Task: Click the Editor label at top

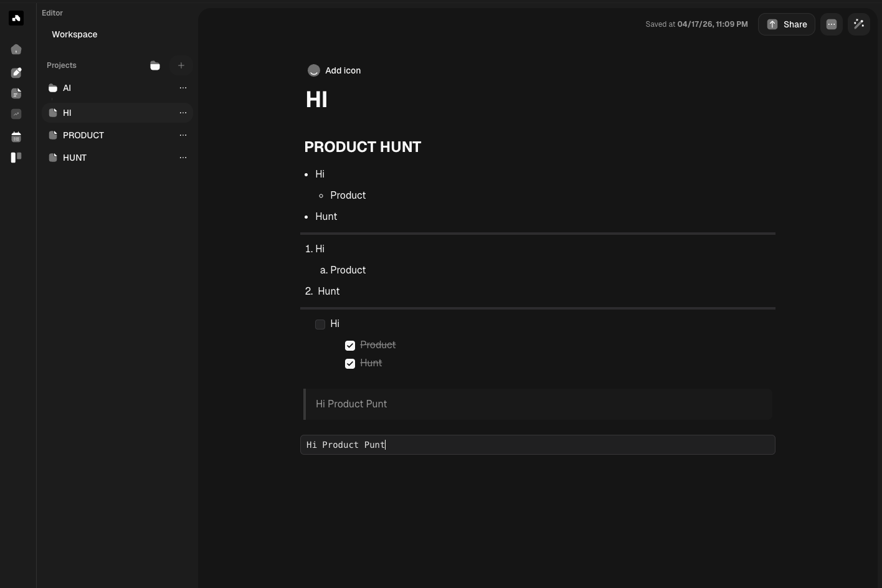Action: coord(52,12)
